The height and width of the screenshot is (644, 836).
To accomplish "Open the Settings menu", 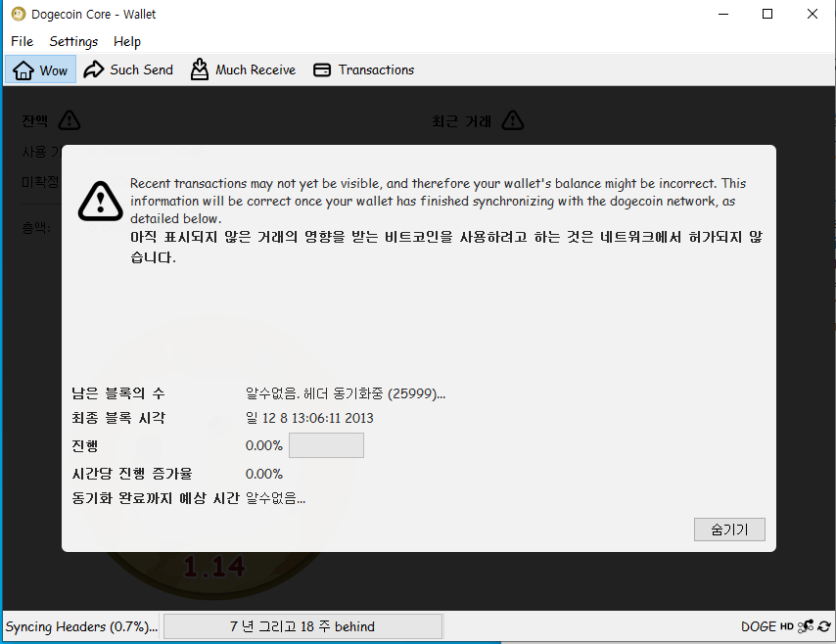I will 73,41.
